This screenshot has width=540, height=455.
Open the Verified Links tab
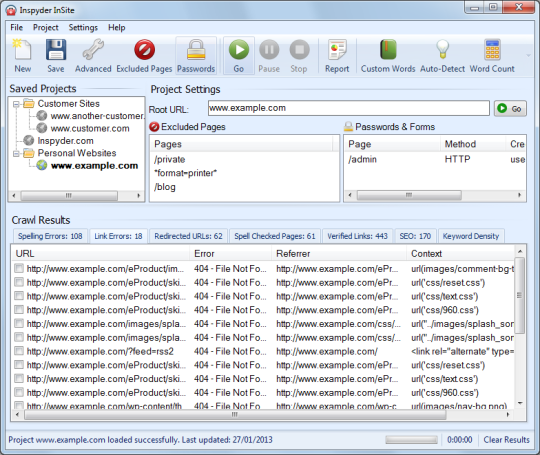tap(357, 236)
